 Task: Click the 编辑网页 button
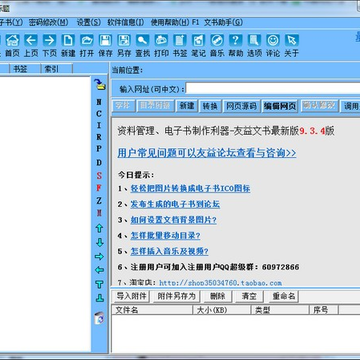click(280, 106)
